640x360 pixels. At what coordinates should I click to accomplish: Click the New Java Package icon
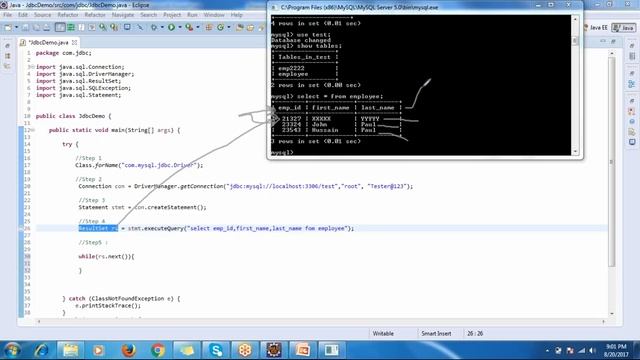[x=209, y=27]
